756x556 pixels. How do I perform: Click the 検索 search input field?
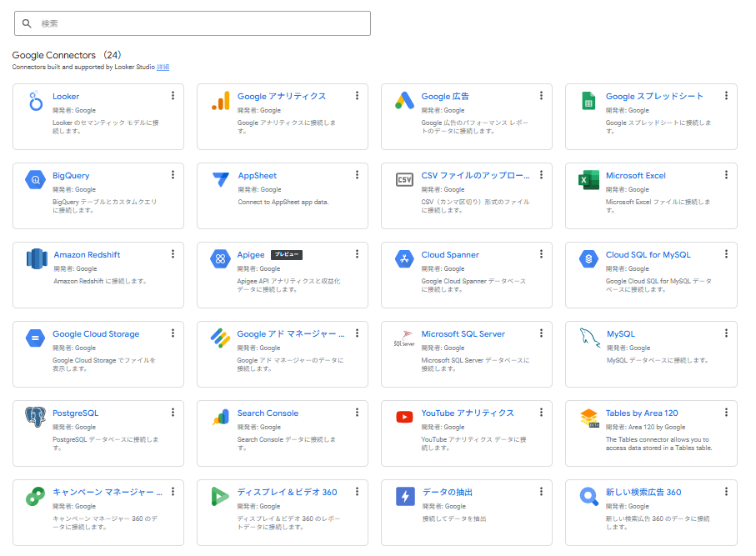tap(193, 23)
